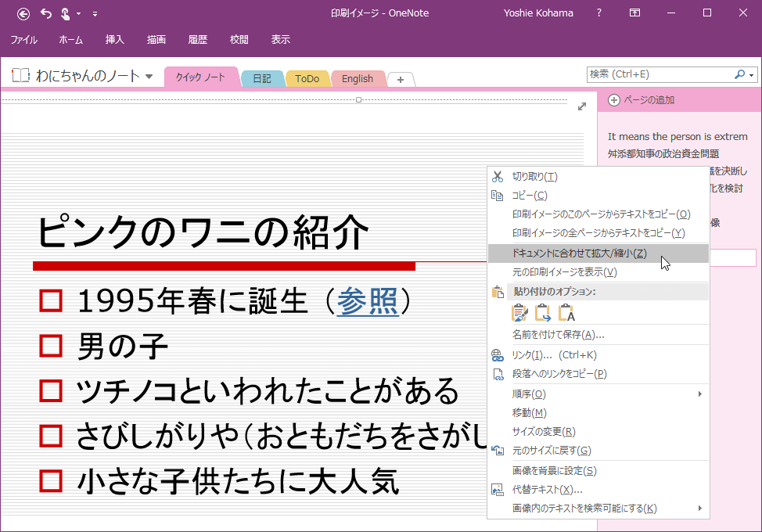
Task: Expand the わにちゃんのノート notebook dropdown
Action: (149, 76)
